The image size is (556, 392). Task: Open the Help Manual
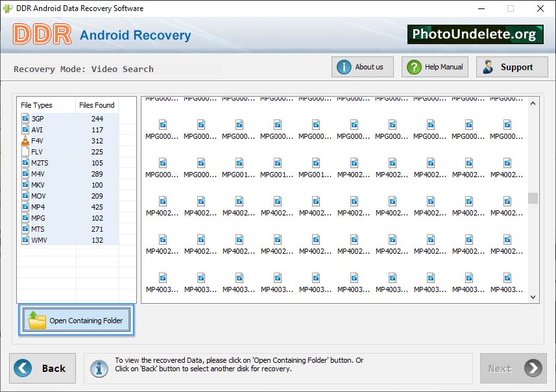point(435,67)
